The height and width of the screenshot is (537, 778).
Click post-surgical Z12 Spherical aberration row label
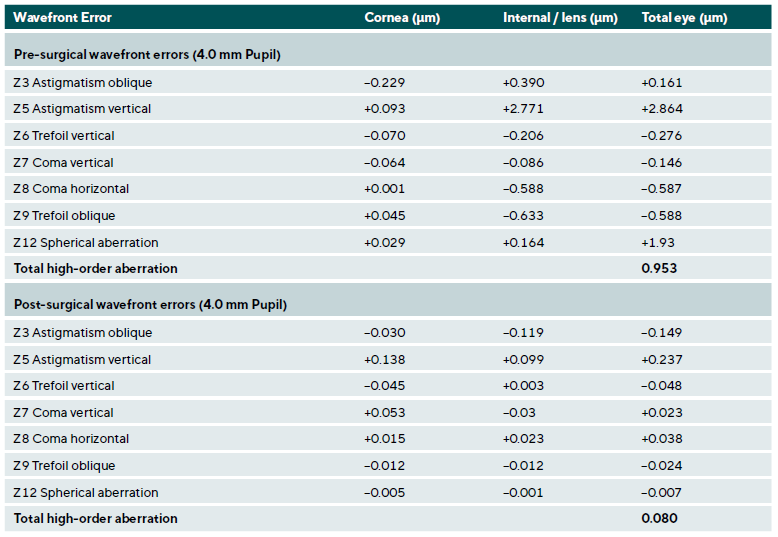coord(86,492)
